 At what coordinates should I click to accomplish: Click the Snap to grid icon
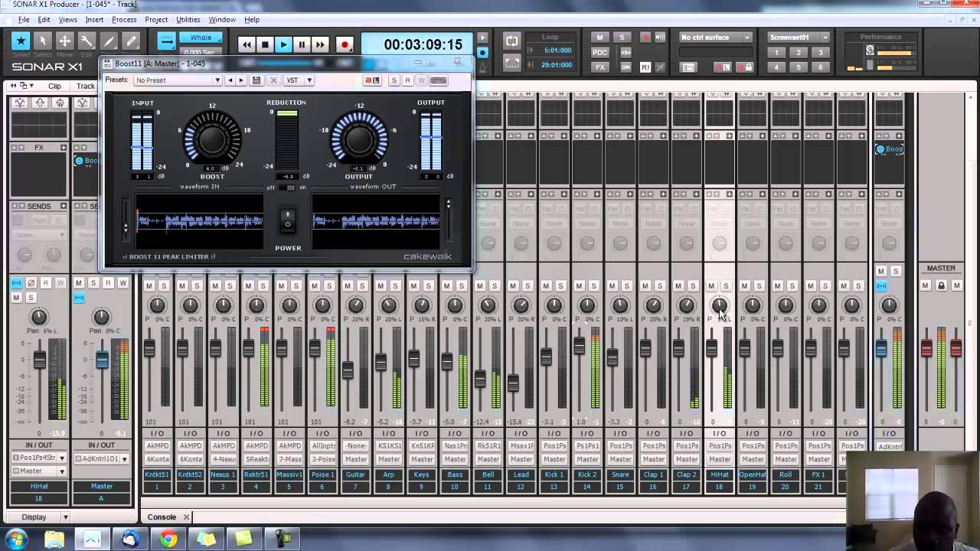pos(166,41)
